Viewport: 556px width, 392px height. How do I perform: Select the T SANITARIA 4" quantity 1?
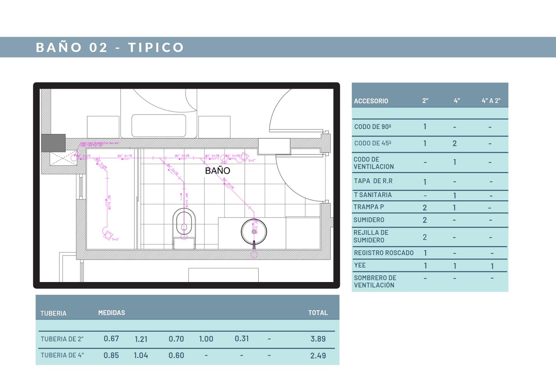point(455,196)
